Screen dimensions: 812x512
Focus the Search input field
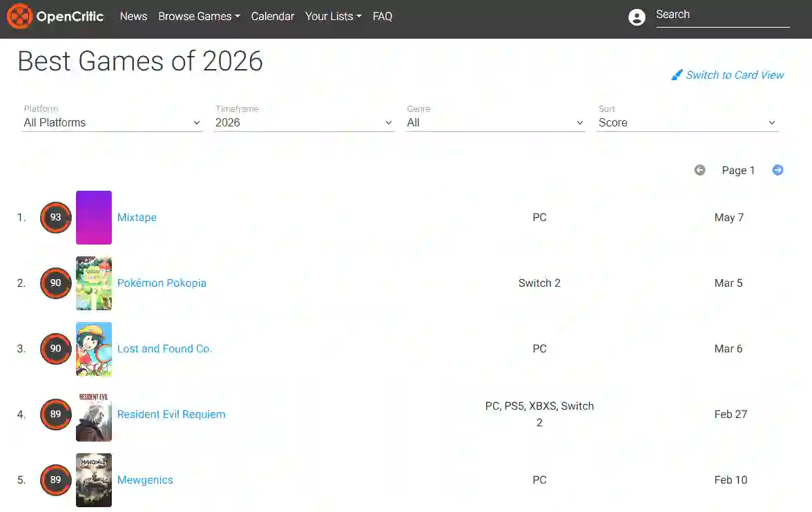click(722, 15)
